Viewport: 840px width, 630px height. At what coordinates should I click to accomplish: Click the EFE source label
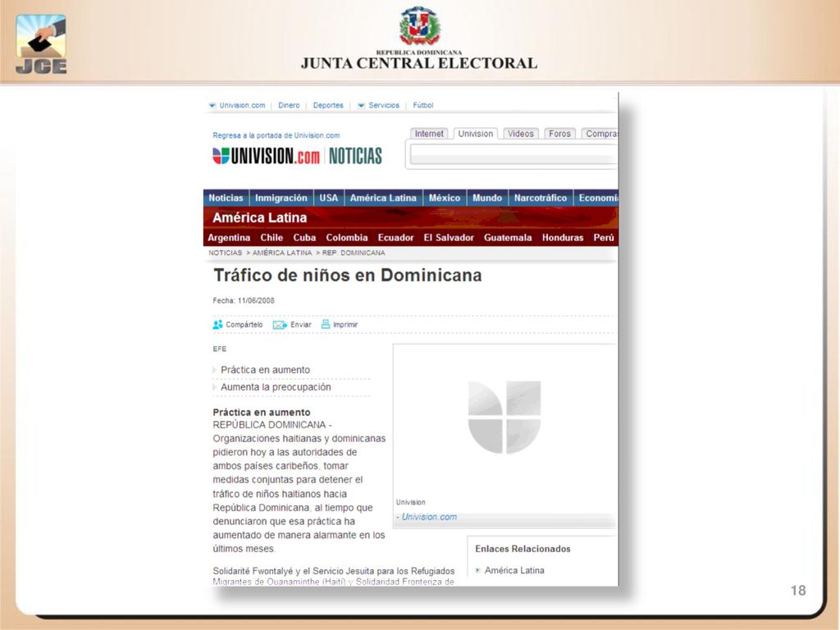(x=220, y=349)
